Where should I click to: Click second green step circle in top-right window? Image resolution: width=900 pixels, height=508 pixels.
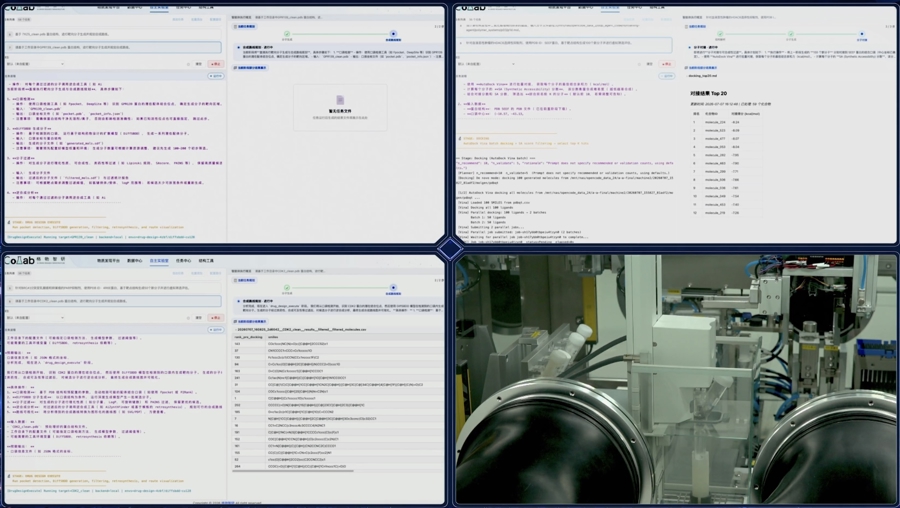(x=791, y=34)
